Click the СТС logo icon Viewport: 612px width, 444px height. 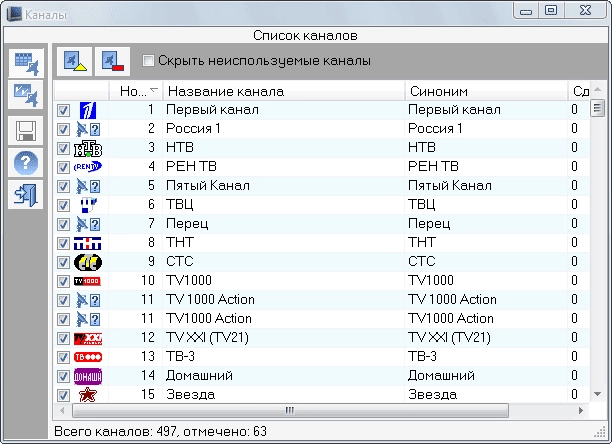click(88, 262)
